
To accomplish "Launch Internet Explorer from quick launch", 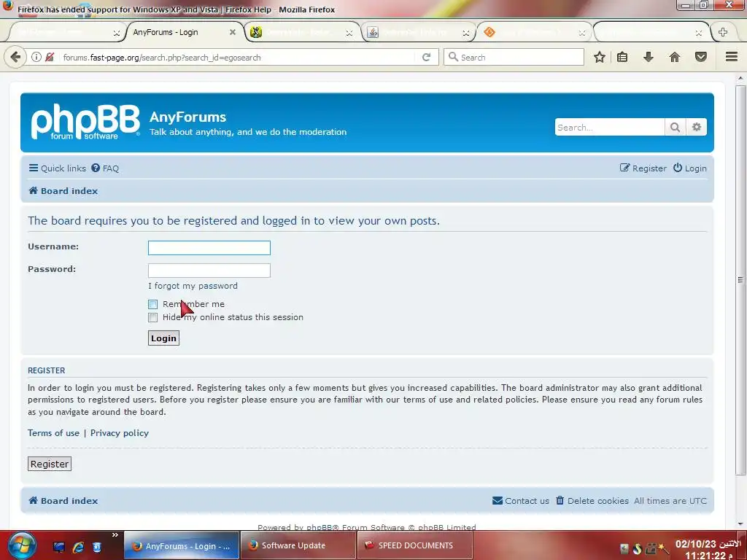I will 78,547.
